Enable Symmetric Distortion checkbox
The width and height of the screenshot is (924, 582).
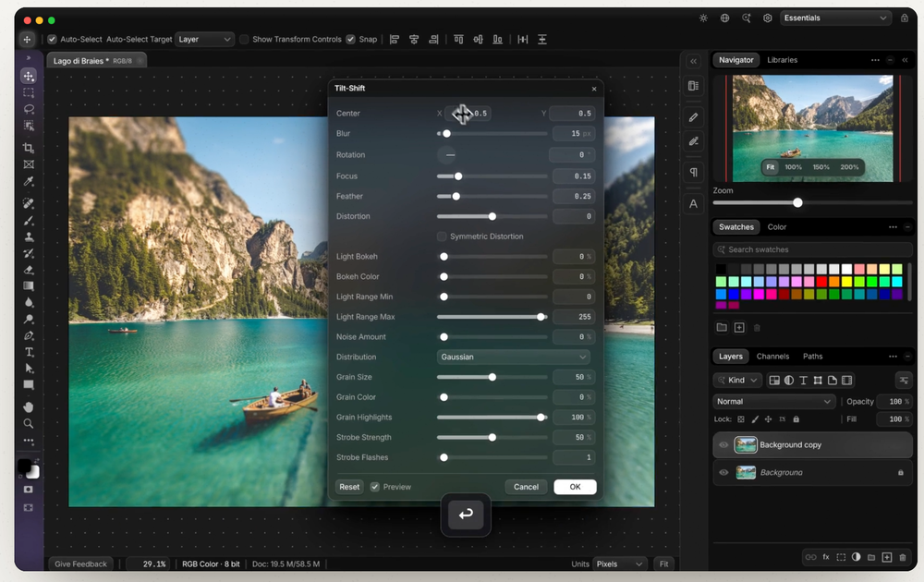coord(442,236)
